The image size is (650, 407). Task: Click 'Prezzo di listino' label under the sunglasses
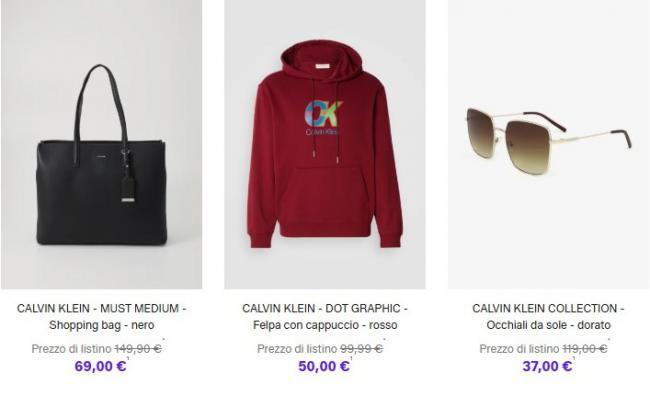pos(518,348)
